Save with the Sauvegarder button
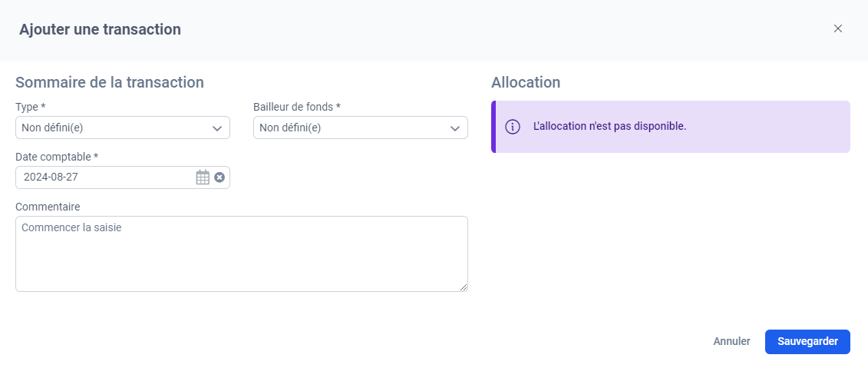This screenshot has height=368, width=868. (x=807, y=341)
